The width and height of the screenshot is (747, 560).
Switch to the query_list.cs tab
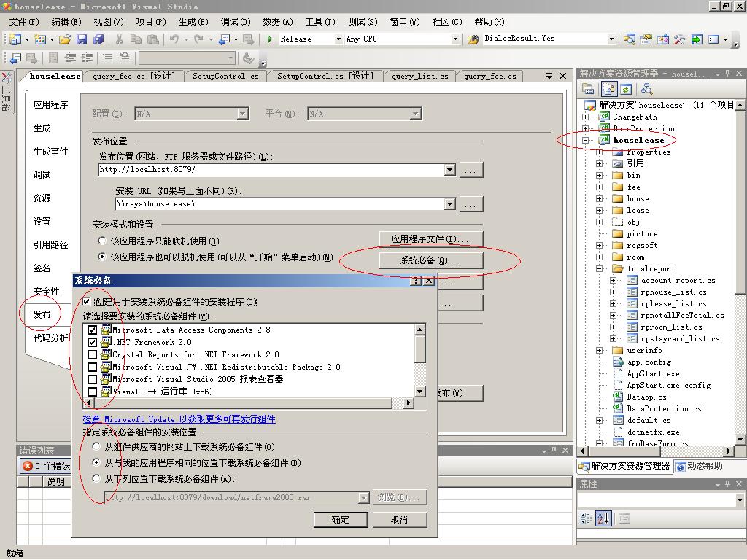point(419,76)
